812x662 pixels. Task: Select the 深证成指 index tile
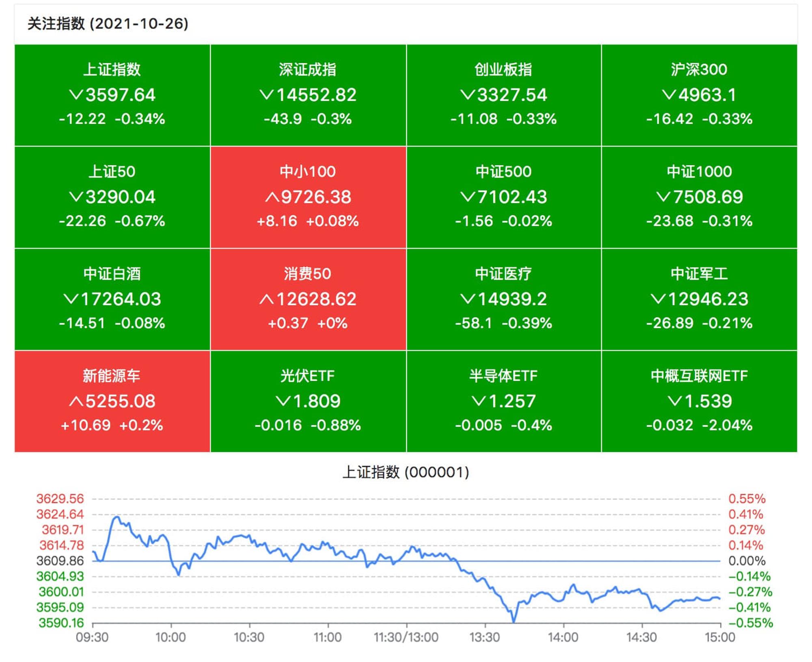(308, 95)
